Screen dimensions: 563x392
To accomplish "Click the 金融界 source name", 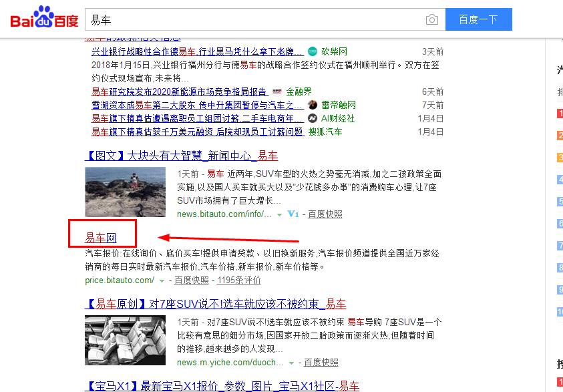I will [x=299, y=92].
